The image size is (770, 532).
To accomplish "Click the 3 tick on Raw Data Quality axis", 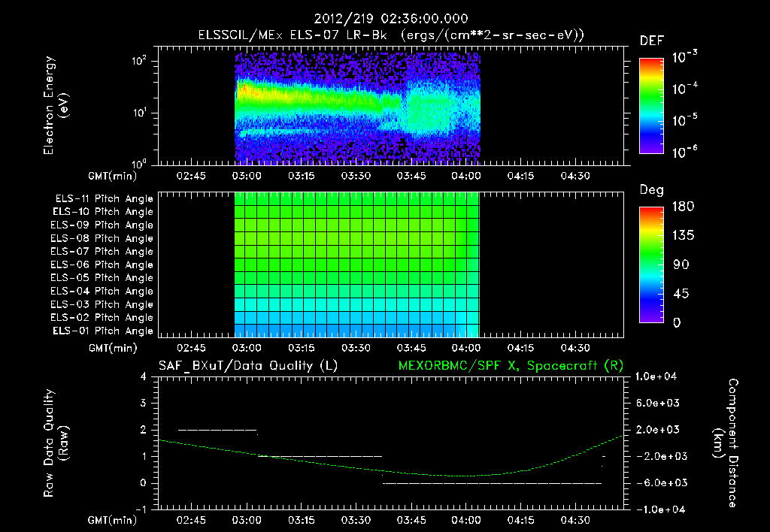I will point(144,403).
